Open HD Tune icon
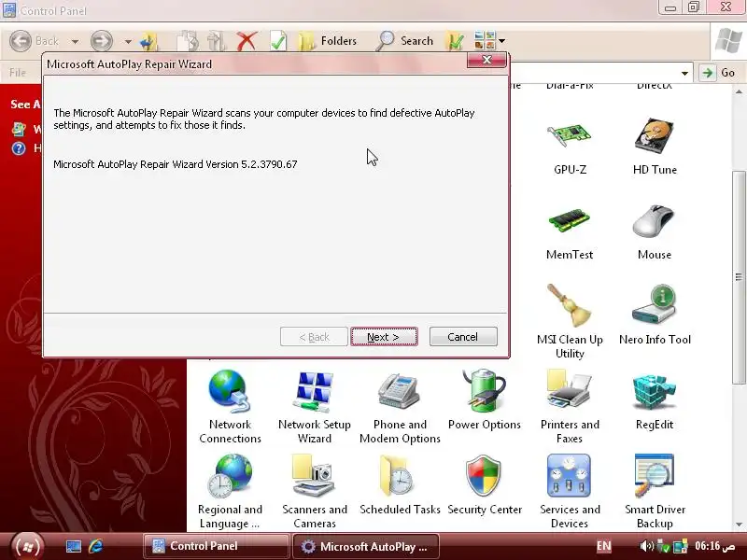Image resolution: width=747 pixels, height=560 pixels. pos(655,147)
